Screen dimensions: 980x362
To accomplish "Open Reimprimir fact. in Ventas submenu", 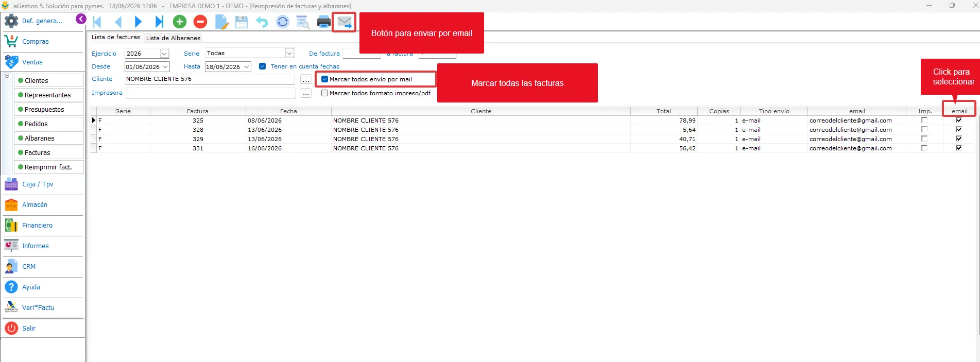I will [x=49, y=167].
